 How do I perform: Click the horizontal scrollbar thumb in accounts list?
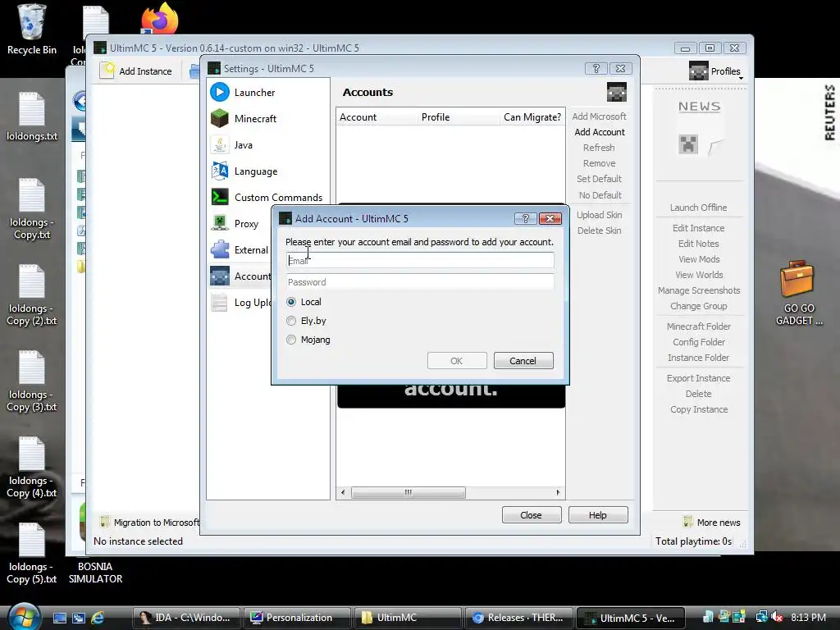pyautogui.click(x=409, y=492)
